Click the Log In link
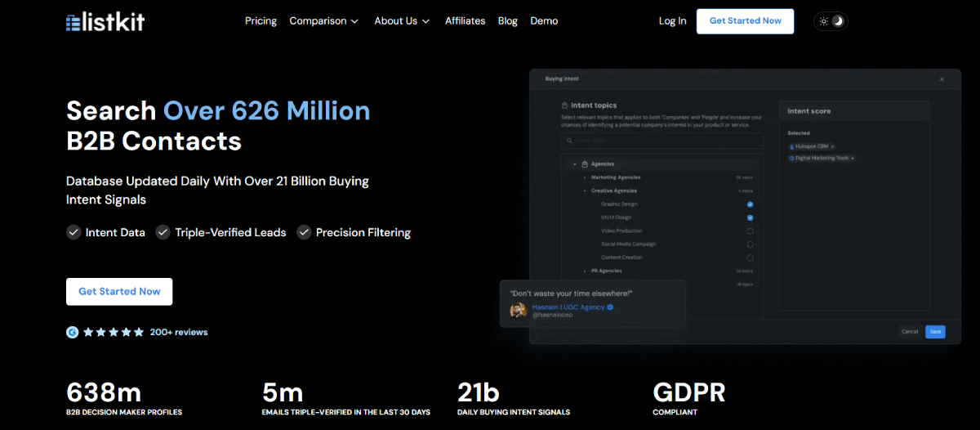This screenshot has height=430, width=980. point(672,21)
